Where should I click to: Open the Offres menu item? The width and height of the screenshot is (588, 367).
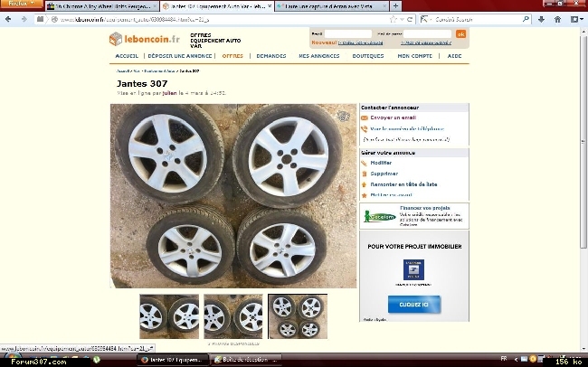coord(232,56)
